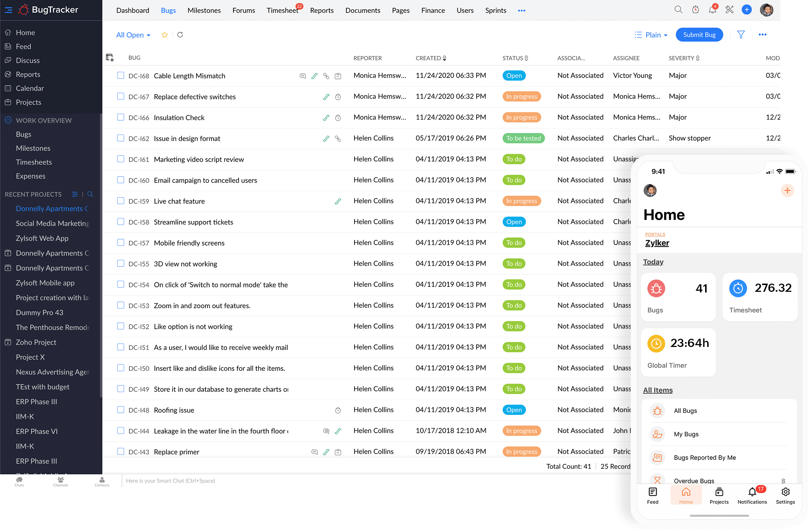
Task: Open the timer (clock) icon in top bar
Action: tap(695, 10)
